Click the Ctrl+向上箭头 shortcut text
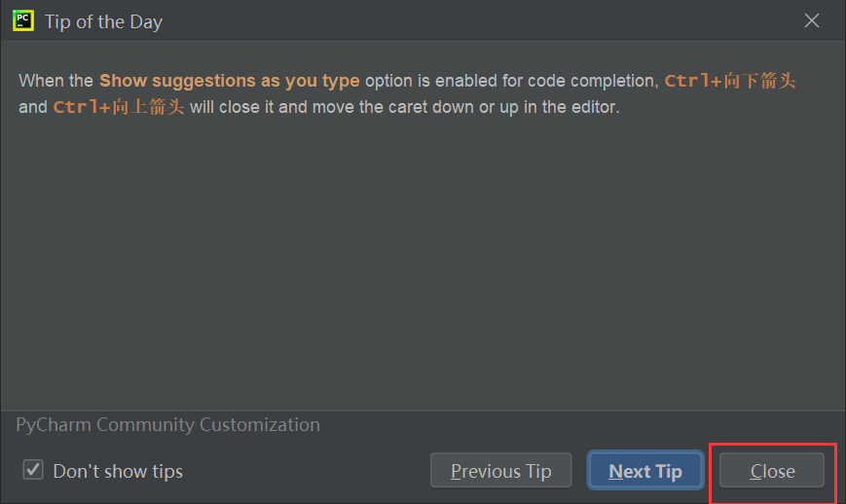Screen dimensions: 846x504 (119, 107)
